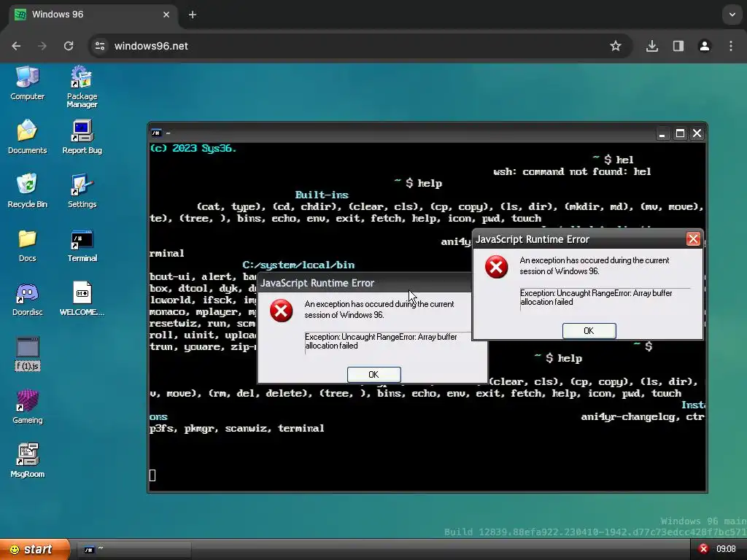Click the terminal window title icon
This screenshot has height=560, width=747.
pos(156,133)
